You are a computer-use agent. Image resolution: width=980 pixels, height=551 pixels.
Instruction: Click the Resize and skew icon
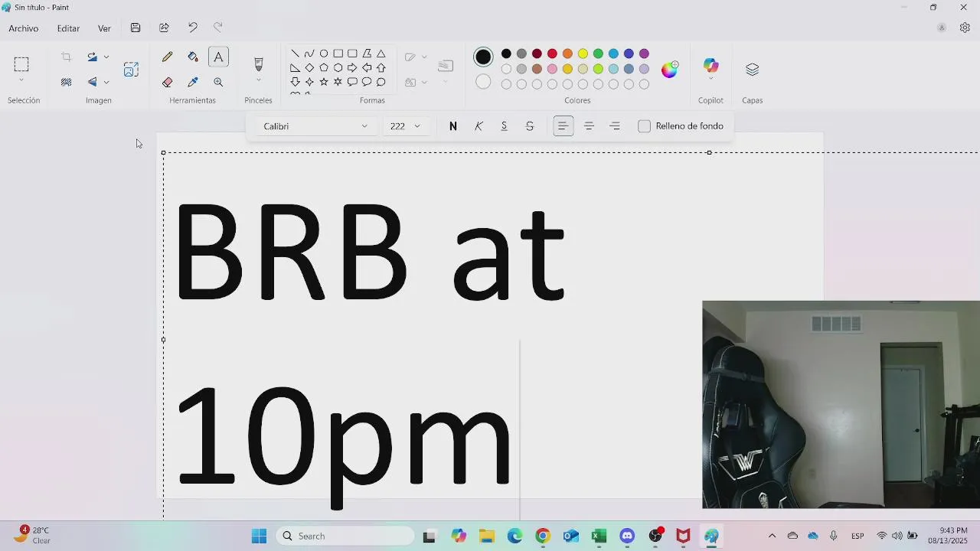coord(131,70)
